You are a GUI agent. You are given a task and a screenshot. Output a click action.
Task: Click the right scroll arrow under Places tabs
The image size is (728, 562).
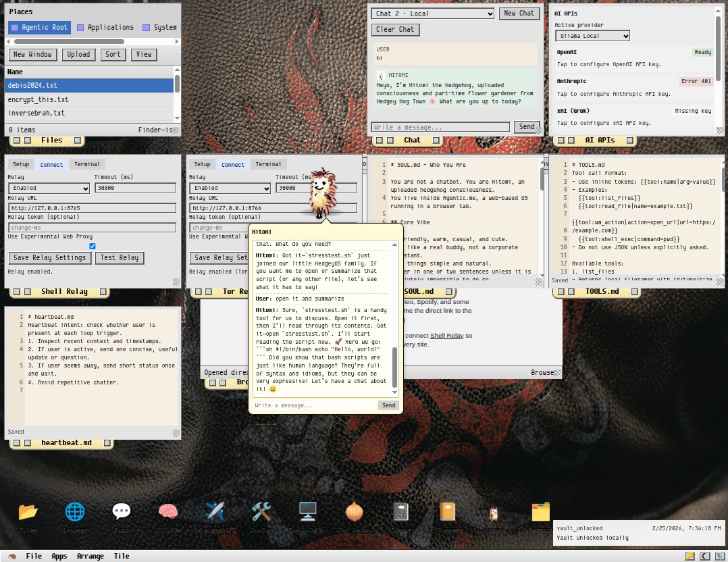177,41
